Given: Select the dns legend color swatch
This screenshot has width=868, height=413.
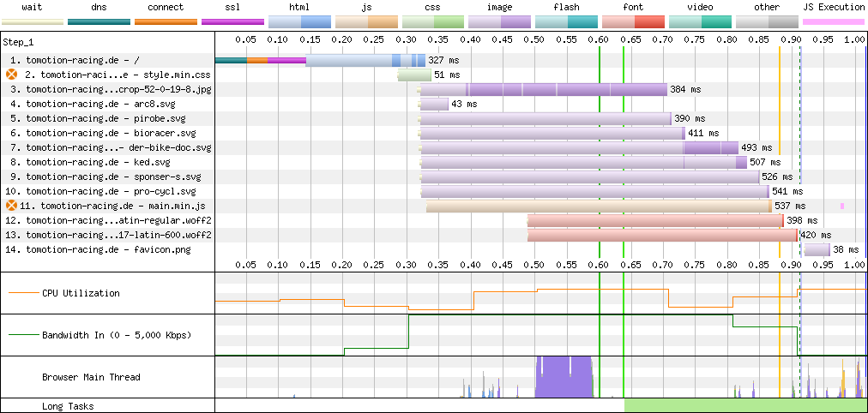Looking at the screenshot, I should pyautogui.click(x=99, y=22).
